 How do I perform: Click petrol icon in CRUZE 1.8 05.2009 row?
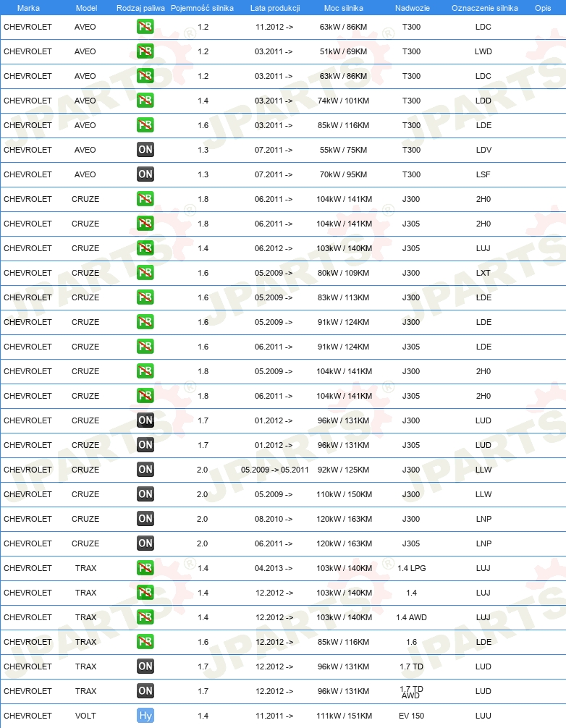(145, 371)
